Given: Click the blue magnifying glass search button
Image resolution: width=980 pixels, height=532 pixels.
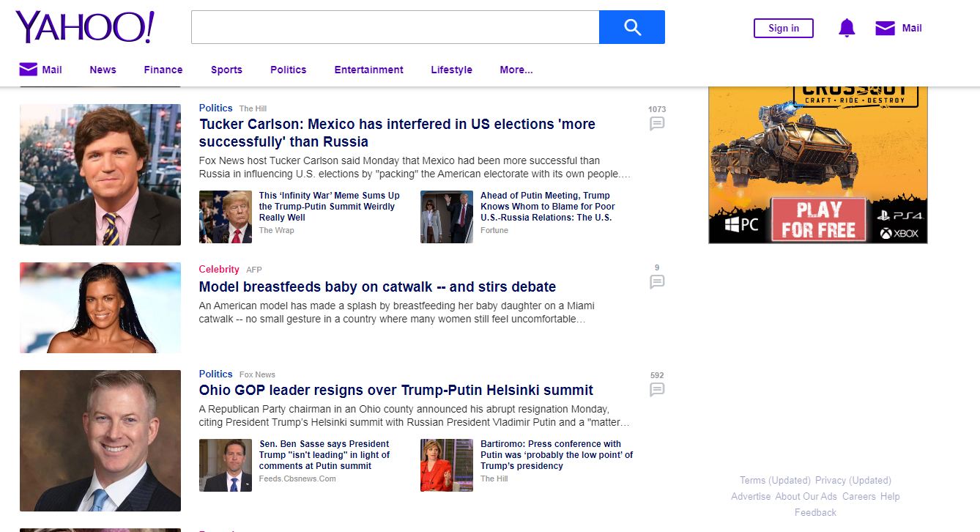Looking at the screenshot, I should (631, 27).
